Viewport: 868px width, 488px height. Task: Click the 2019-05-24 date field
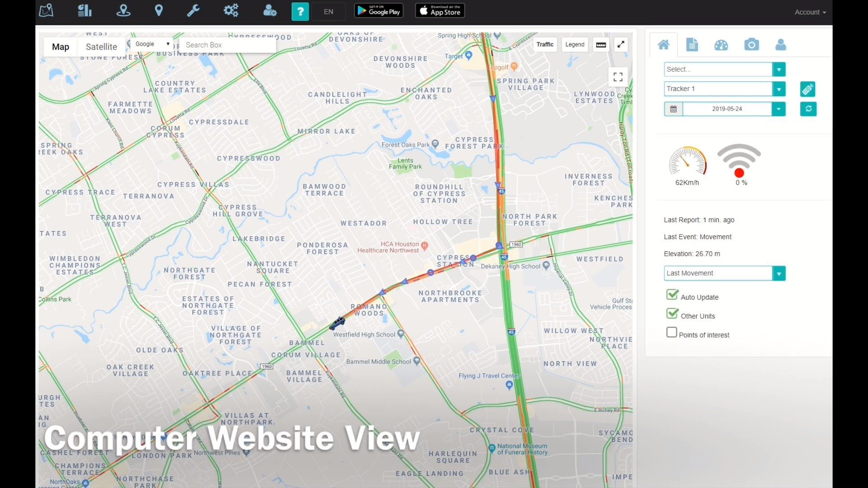pos(727,109)
